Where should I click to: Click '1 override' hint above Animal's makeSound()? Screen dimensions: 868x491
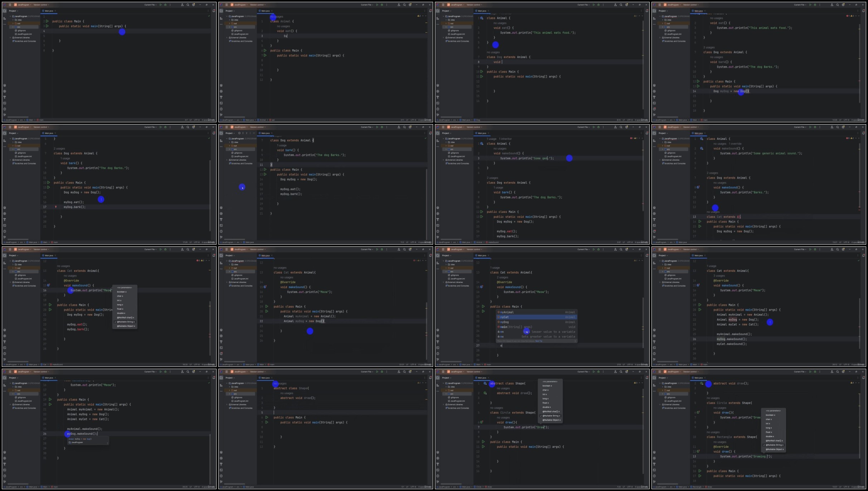click(x=735, y=144)
